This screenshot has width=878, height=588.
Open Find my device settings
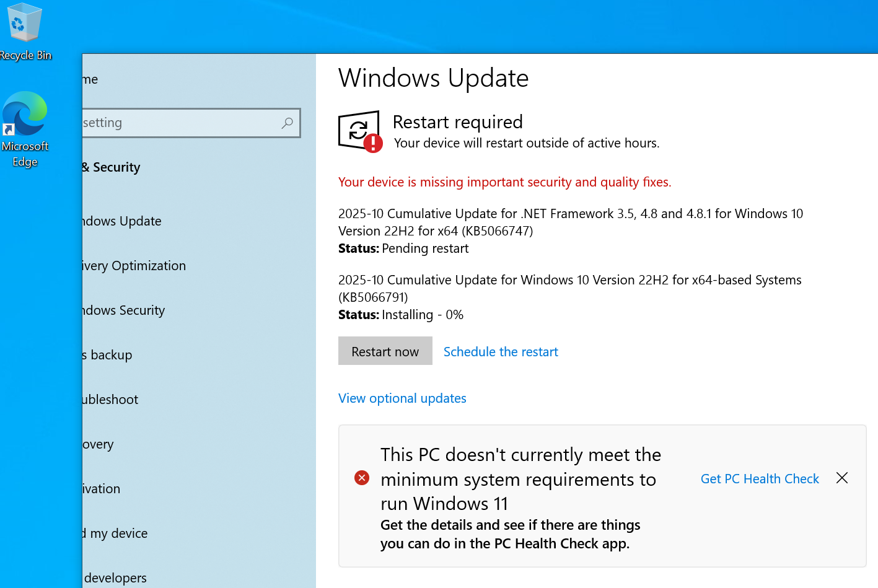point(116,533)
